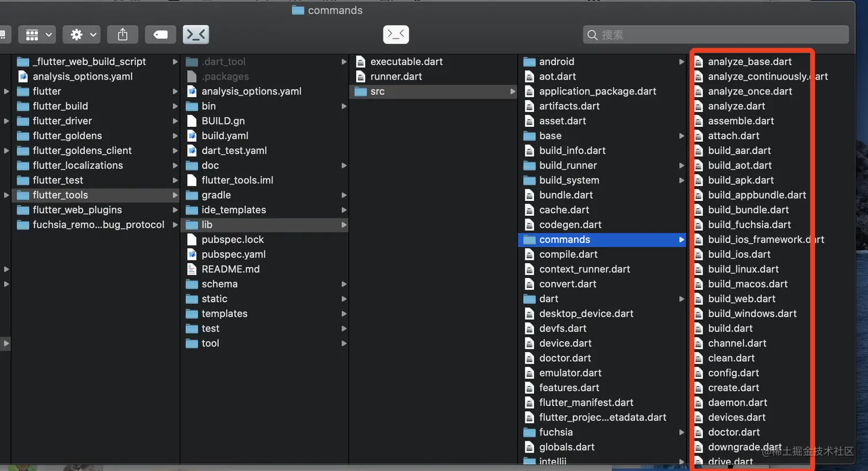Click the BUILD.gn file icon

pyautogui.click(x=192, y=121)
